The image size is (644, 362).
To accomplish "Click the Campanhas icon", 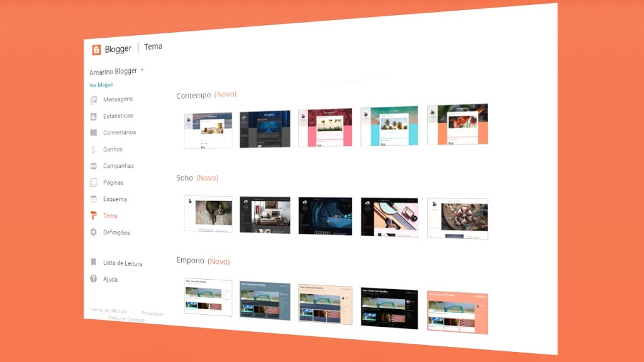I will pos(94,166).
